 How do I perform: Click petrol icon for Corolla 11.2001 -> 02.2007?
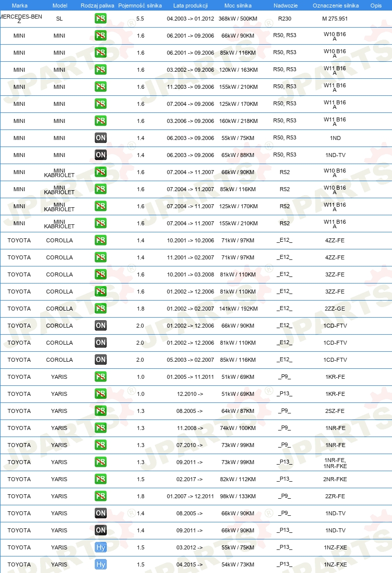tap(101, 257)
